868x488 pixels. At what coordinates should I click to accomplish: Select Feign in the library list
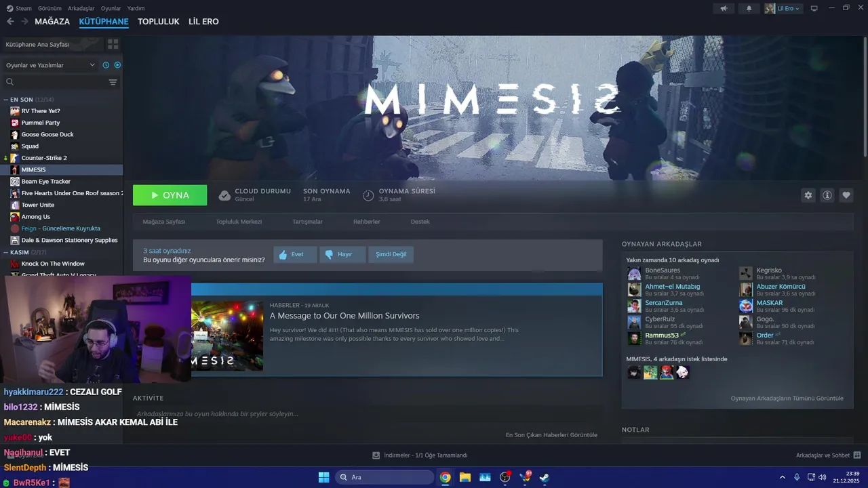(x=61, y=228)
